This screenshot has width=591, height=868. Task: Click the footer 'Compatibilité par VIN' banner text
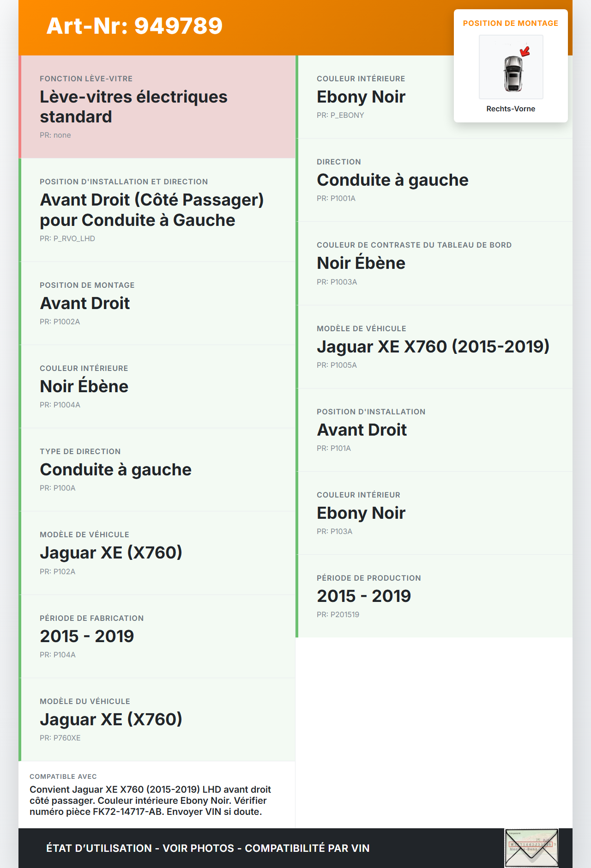click(x=307, y=849)
